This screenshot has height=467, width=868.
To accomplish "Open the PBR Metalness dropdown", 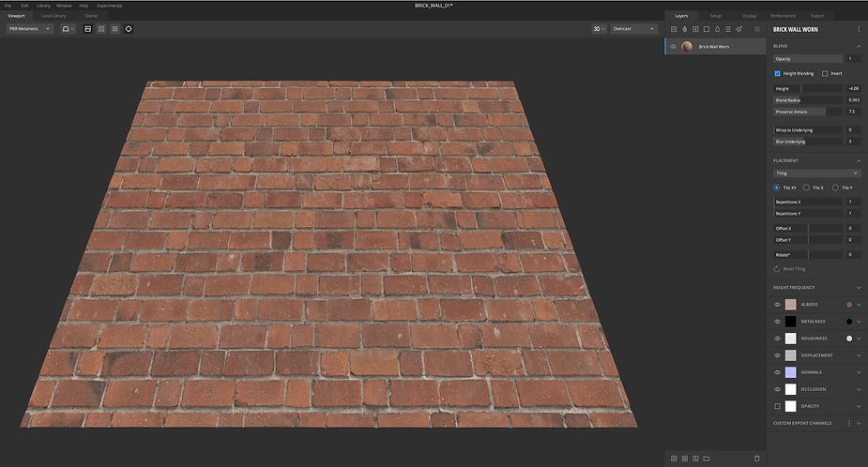I will [30, 29].
